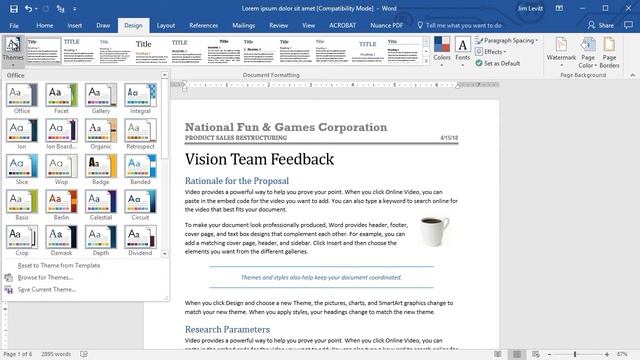Switch to the Home tab
This screenshot has height=360, width=640.
44,25
